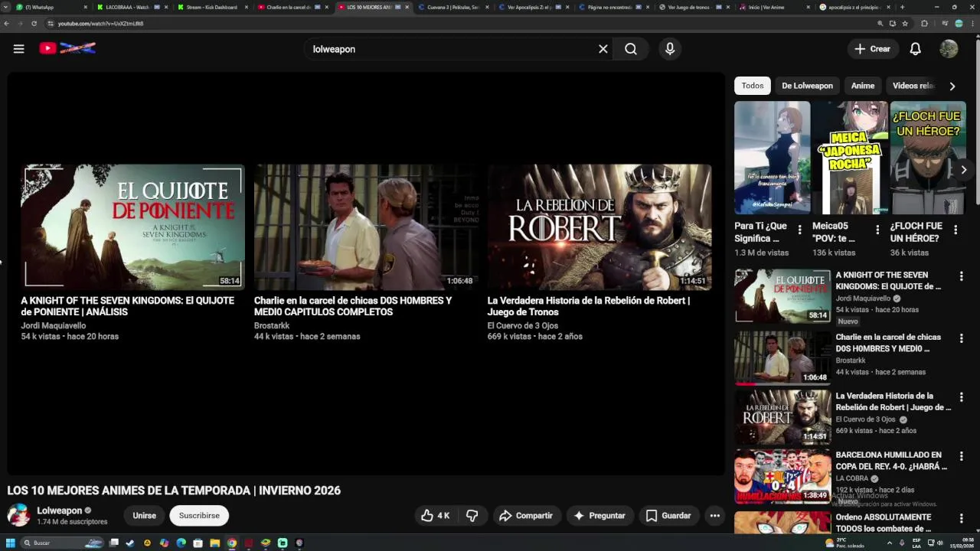Switch to the Cuevana 3 browser tab
The image size is (980, 551).
[452, 7]
